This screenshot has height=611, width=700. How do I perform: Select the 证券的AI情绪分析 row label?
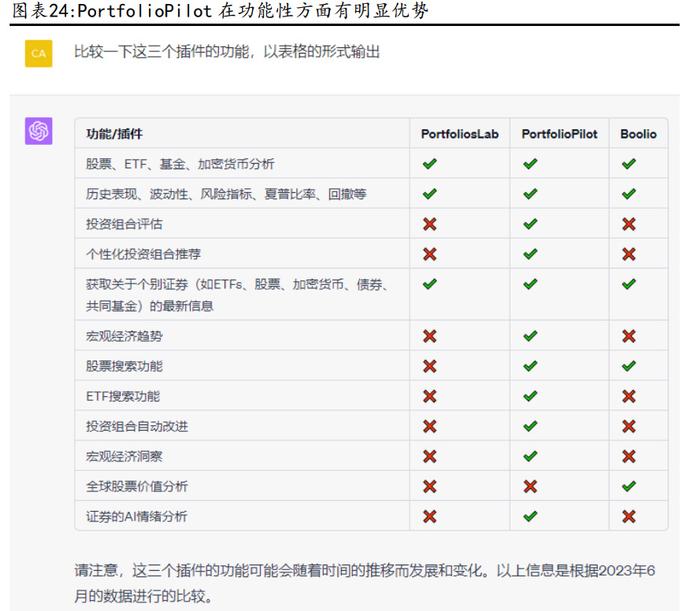click(x=136, y=516)
